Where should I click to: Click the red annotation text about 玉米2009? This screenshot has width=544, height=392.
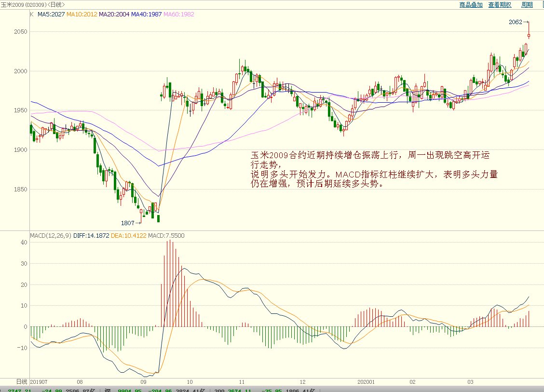[374, 169]
